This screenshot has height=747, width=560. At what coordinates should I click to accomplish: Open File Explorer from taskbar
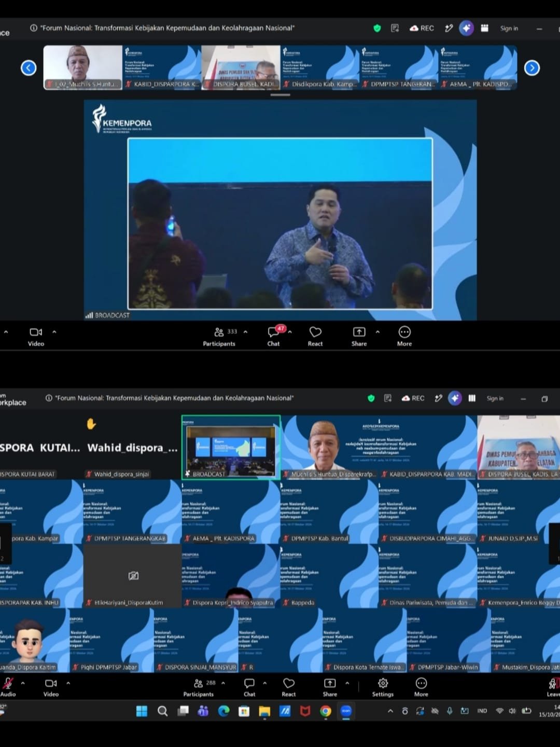point(264,711)
